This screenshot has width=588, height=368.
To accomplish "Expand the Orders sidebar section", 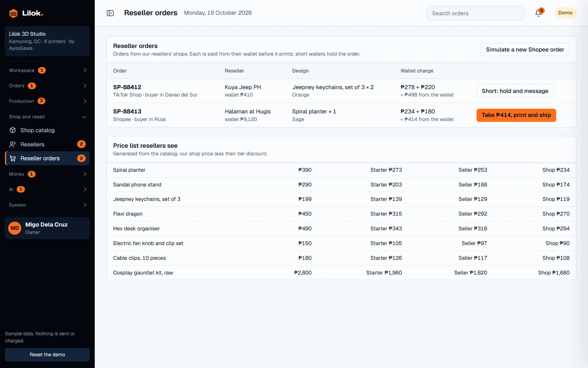I will [x=47, y=86].
